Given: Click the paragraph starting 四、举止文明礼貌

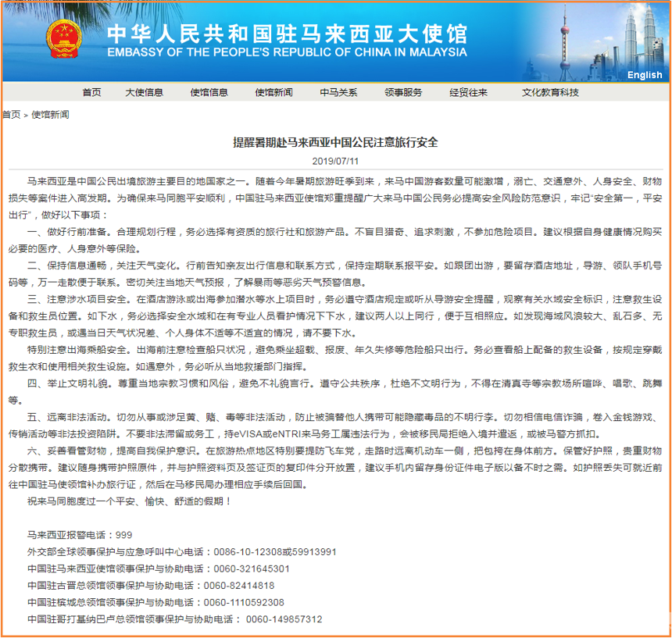Looking at the screenshot, I should tap(335, 392).
